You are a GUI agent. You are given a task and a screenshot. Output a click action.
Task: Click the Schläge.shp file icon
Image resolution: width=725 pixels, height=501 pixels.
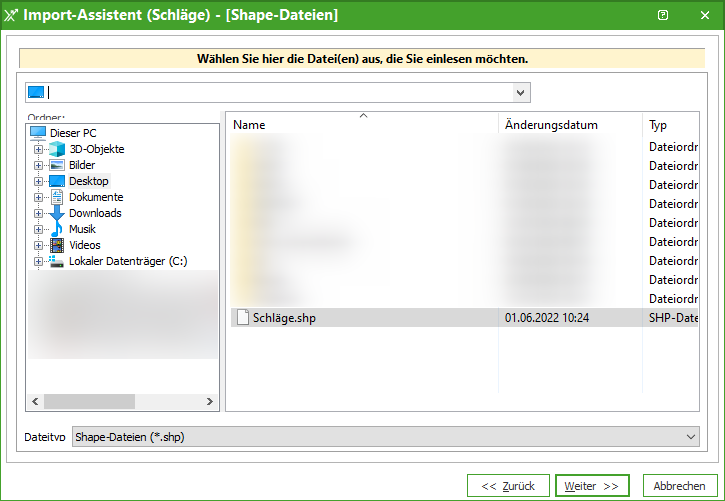pyautogui.click(x=241, y=317)
